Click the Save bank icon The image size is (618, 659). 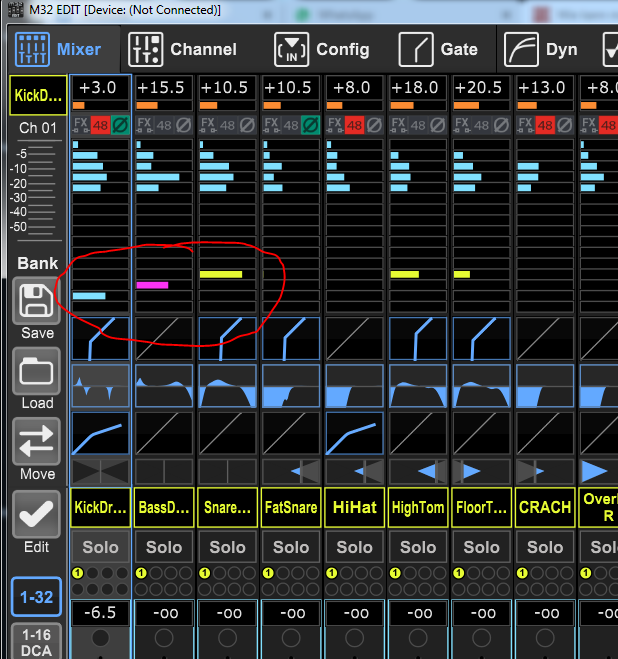point(37,301)
